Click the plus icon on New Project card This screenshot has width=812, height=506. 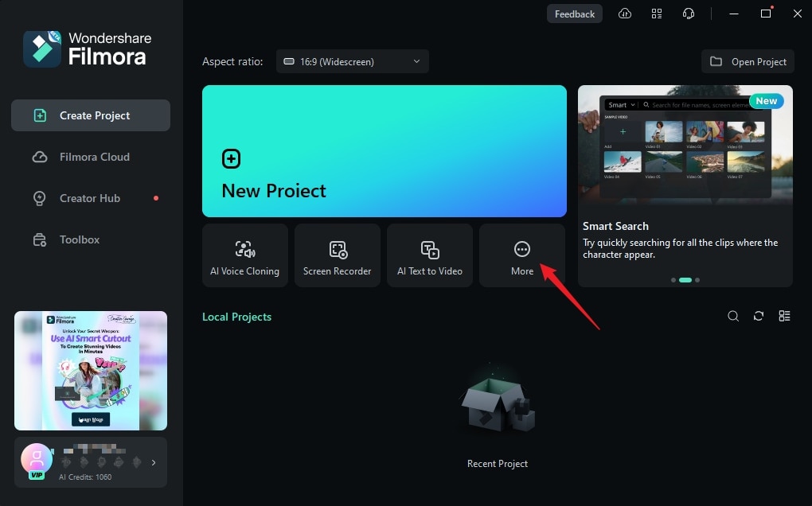coord(231,159)
